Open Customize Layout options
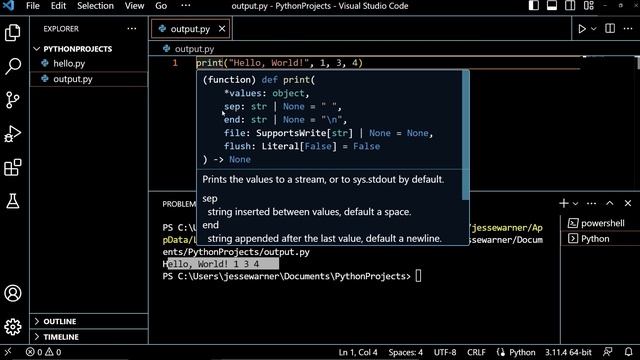The height and width of the screenshot is (360, 640). [589, 6]
